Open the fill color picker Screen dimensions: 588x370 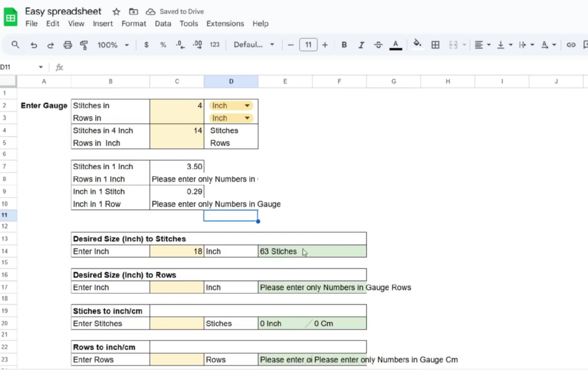pyautogui.click(x=417, y=45)
